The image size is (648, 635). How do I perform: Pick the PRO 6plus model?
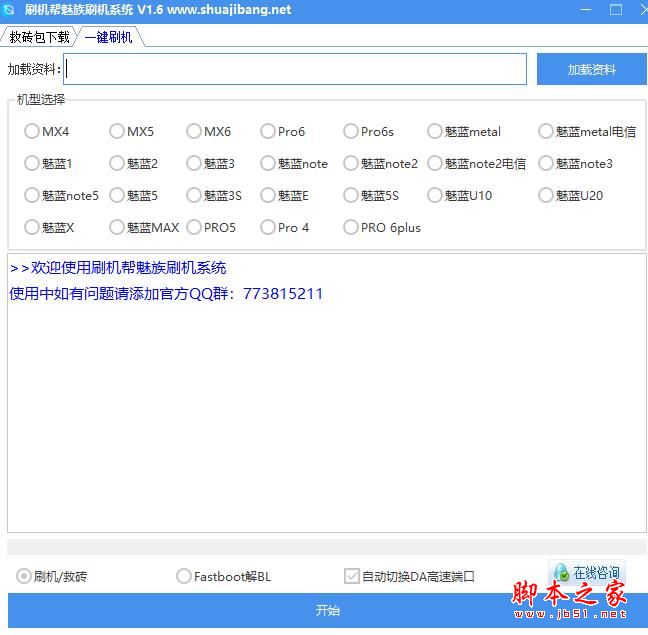click(350, 227)
